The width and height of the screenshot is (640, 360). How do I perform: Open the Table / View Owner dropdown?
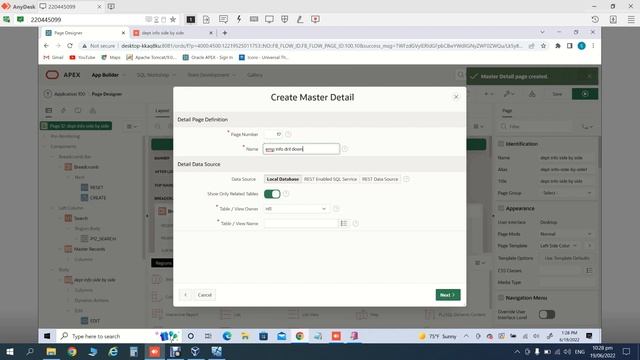[x=296, y=209]
